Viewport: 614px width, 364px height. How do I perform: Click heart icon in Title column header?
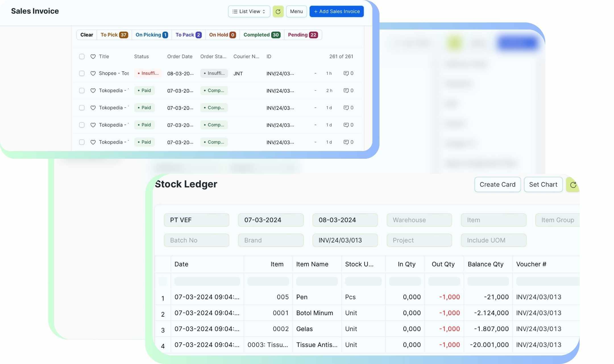(93, 57)
